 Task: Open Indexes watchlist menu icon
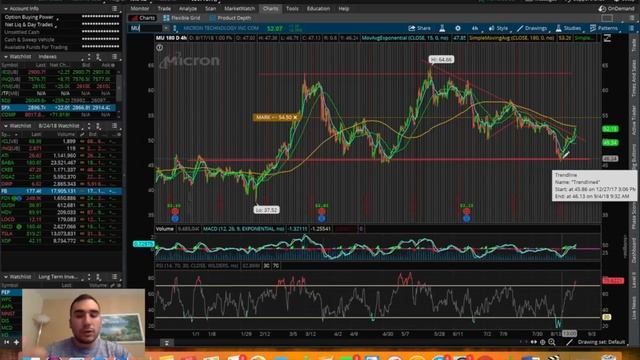tap(115, 57)
